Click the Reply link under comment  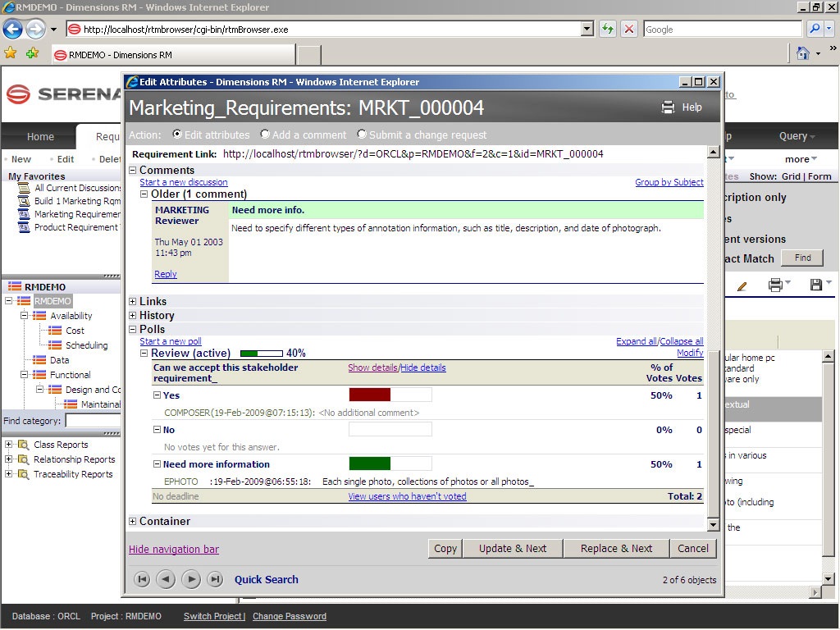166,274
